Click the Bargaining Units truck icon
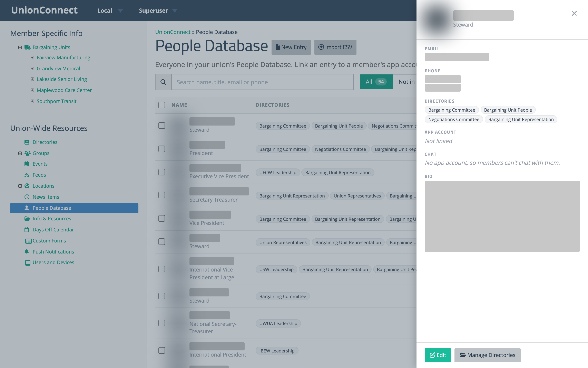 pyautogui.click(x=27, y=47)
